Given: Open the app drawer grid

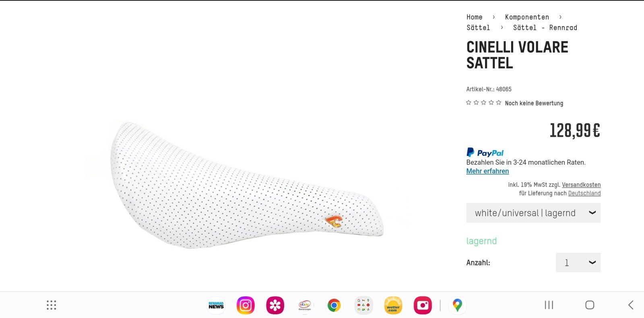Looking at the screenshot, I should point(51,305).
